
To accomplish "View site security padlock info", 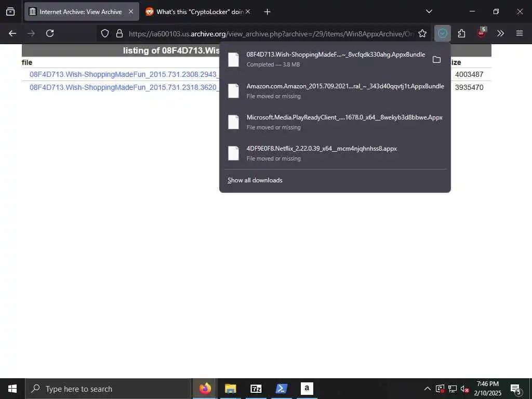I will click(x=119, y=34).
